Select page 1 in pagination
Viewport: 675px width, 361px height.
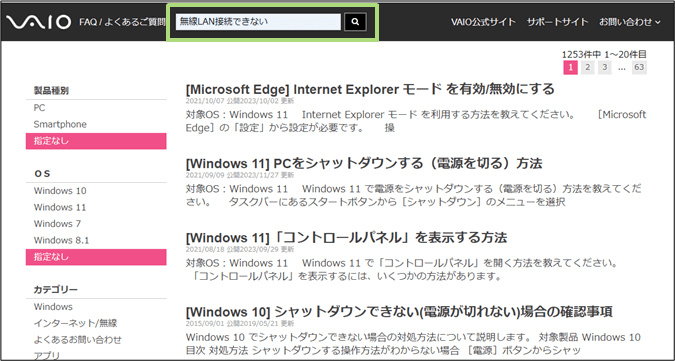pos(570,68)
